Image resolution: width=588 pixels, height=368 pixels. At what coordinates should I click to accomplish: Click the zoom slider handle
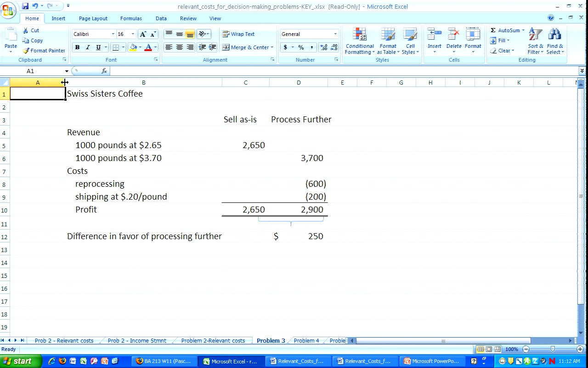click(x=553, y=349)
